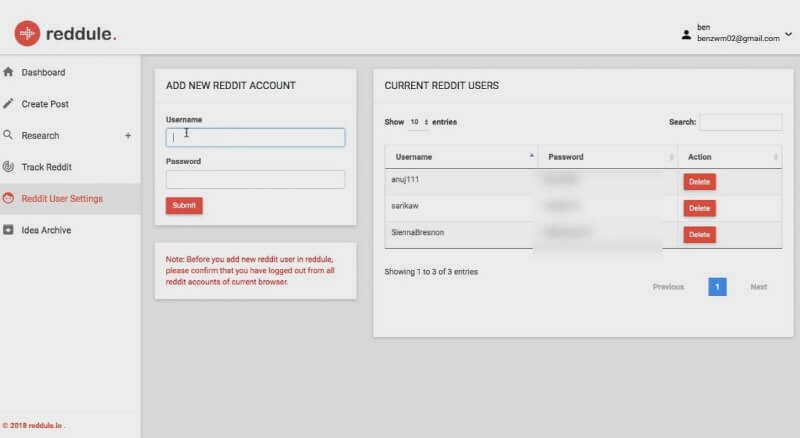Viewport: 800px width, 438px height.
Task: Select Reddit User Settings
Action: (x=62, y=199)
